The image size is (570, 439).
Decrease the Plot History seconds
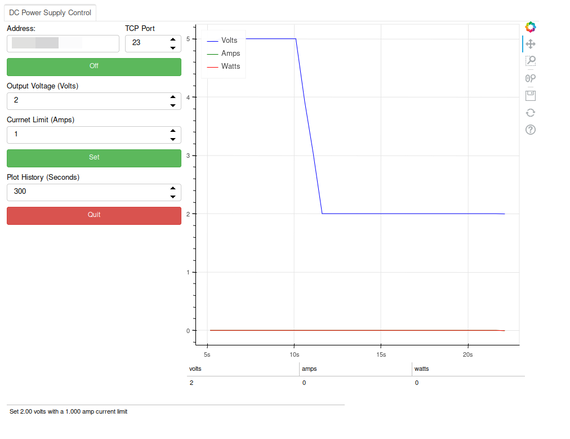(173, 197)
